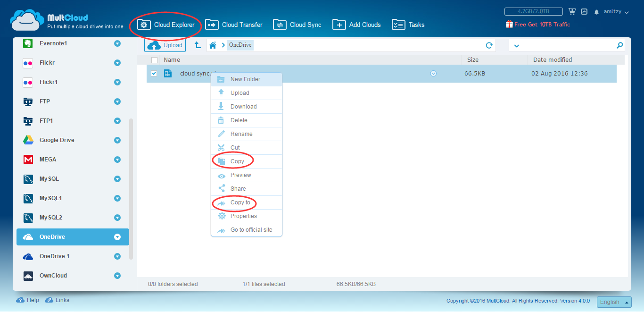Select Evernote1 in the cloud list
644x312 pixels.
[73, 43]
